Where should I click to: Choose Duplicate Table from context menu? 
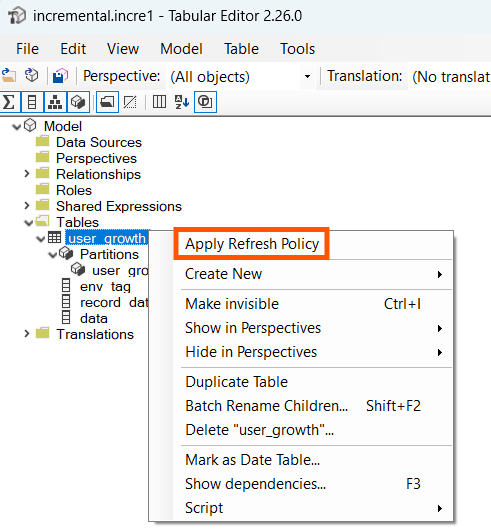pos(237,382)
